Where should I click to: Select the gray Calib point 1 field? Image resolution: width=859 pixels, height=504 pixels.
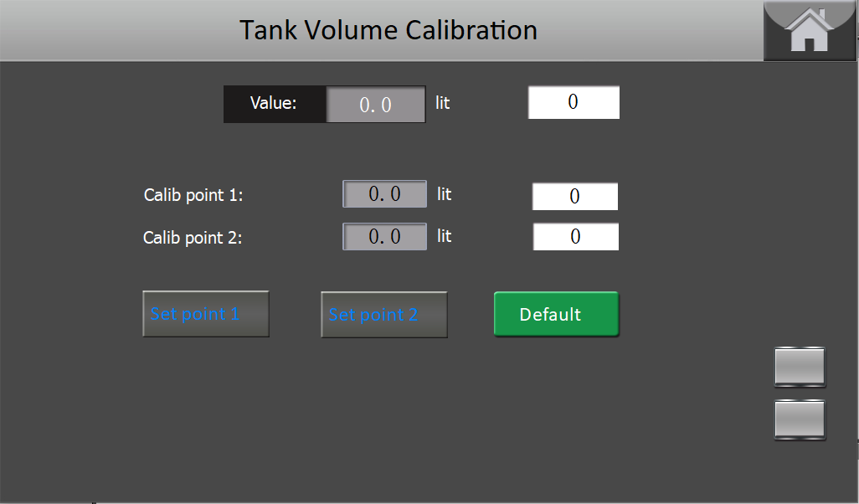[x=384, y=194]
